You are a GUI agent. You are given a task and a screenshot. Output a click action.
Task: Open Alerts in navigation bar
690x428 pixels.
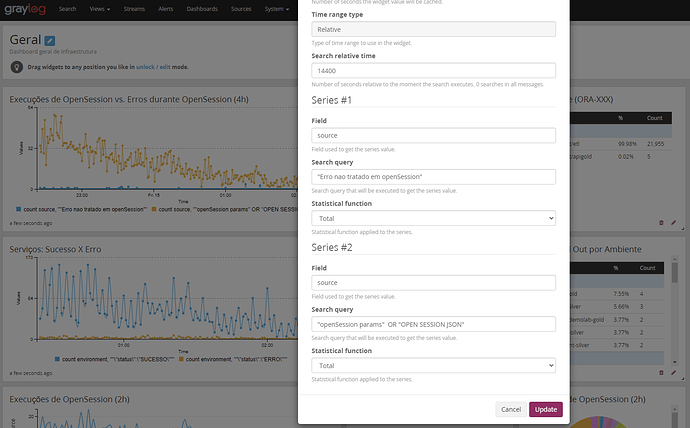pyautogui.click(x=165, y=9)
